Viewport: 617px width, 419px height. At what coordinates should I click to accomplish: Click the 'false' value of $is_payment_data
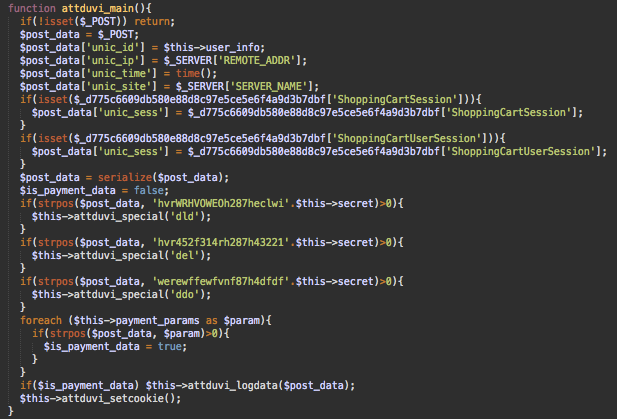(149, 190)
